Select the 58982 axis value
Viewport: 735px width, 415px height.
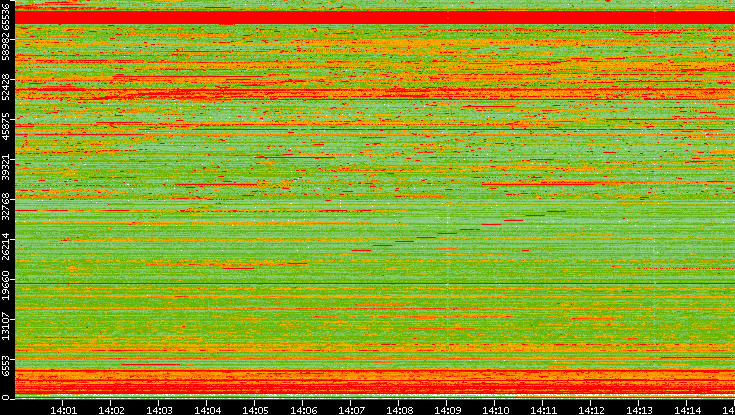tap(5, 45)
